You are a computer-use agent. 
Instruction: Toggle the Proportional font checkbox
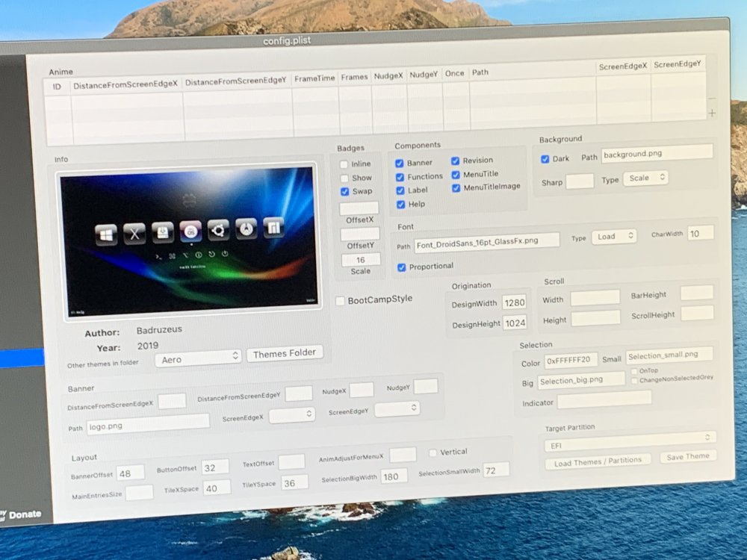tap(401, 267)
